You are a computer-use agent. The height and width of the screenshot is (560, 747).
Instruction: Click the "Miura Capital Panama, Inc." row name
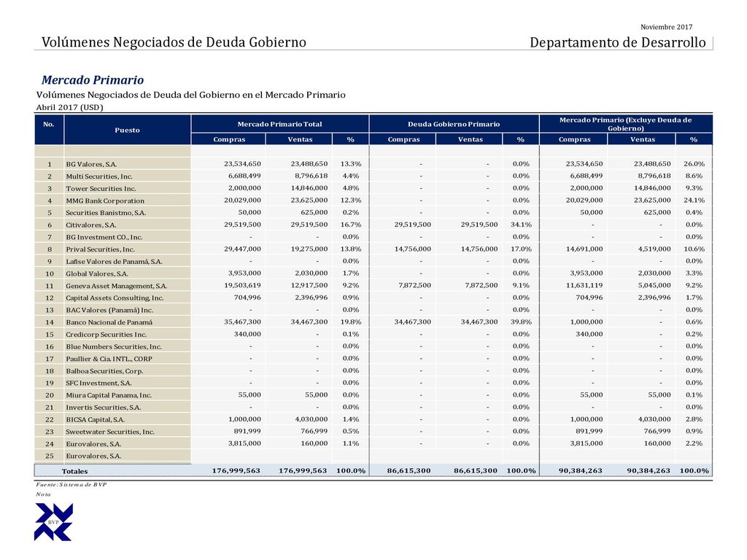tap(109, 395)
